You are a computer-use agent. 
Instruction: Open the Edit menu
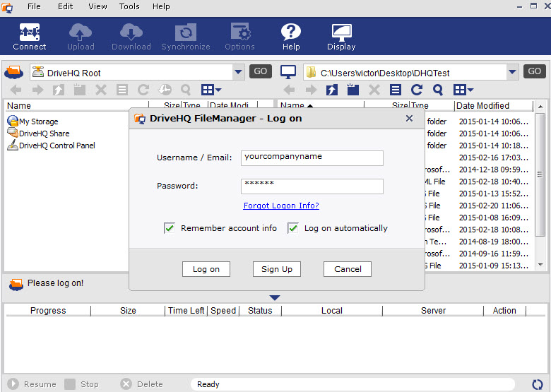tap(66, 6)
